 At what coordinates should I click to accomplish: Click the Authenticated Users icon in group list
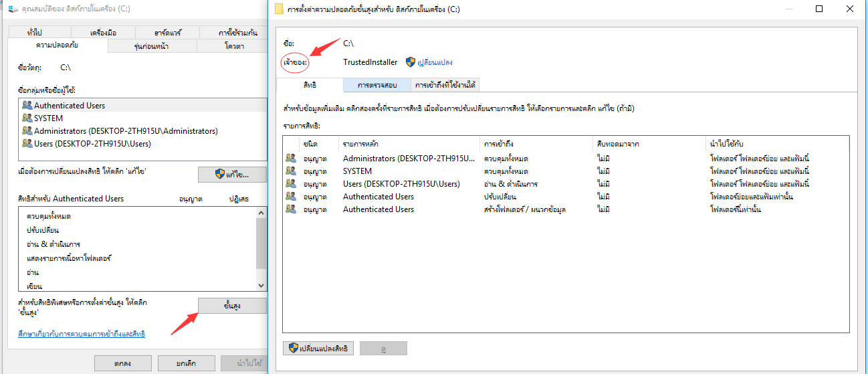(27, 105)
